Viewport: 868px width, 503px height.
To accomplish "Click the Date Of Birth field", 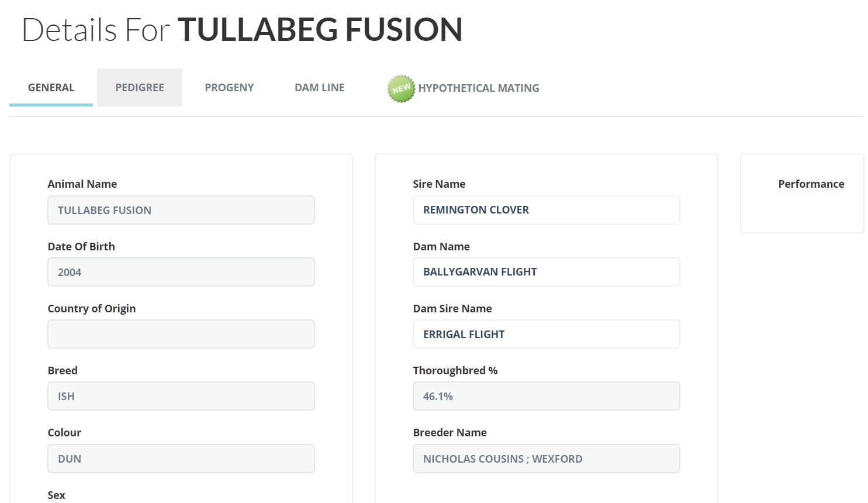I will [181, 273].
